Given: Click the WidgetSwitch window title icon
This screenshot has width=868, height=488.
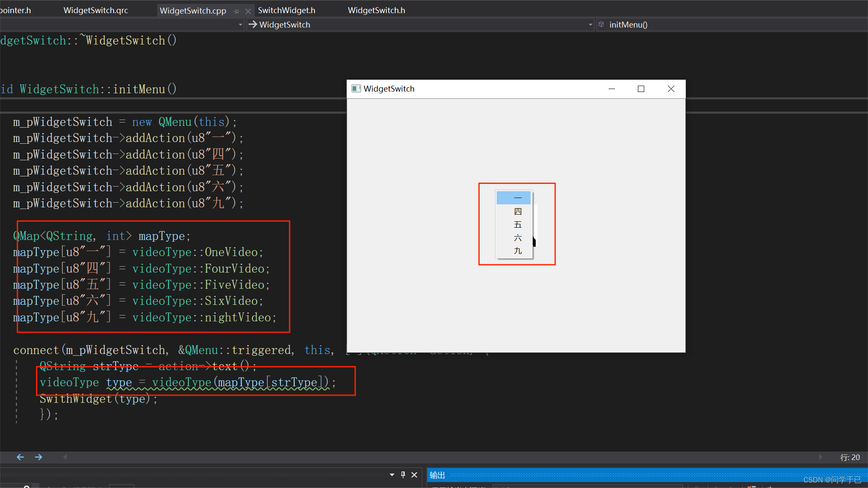Looking at the screenshot, I should [356, 89].
